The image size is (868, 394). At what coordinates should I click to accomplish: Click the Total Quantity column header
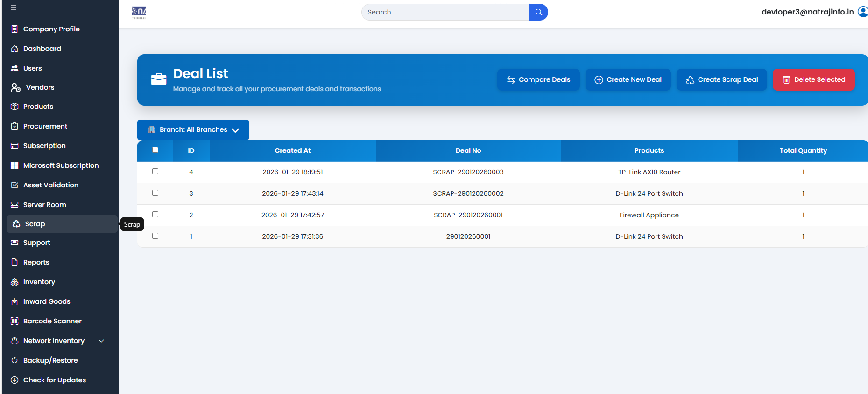point(803,150)
